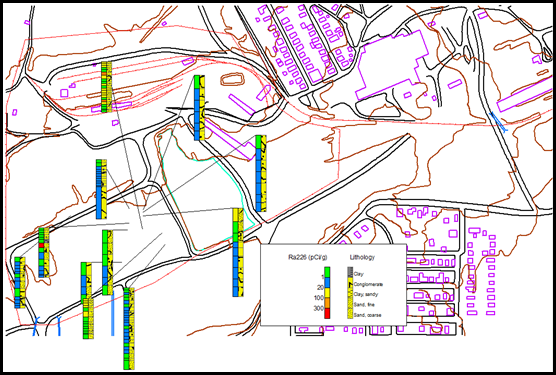Click the 'Clay, sandy' legend label
Image resolution: width=556 pixels, height=375 pixels.
click(x=366, y=294)
